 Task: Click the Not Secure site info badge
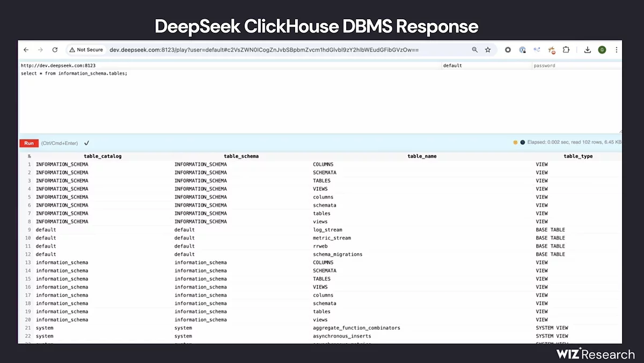coord(86,50)
